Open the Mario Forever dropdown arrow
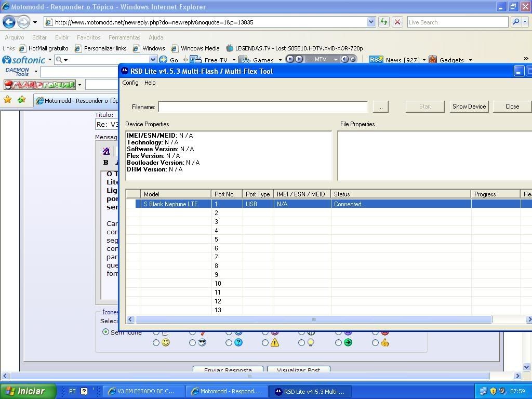The image size is (532, 399). pyautogui.click(x=79, y=85)
